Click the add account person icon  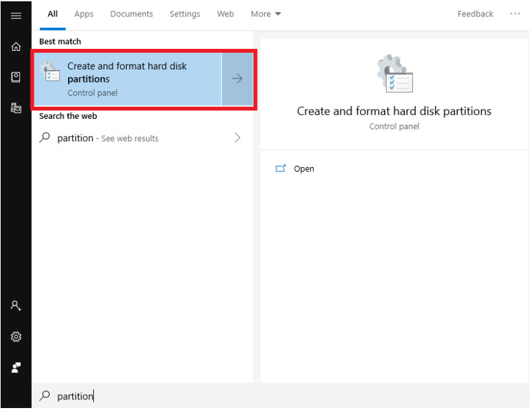pyautogui.click(x=16, y=306)
